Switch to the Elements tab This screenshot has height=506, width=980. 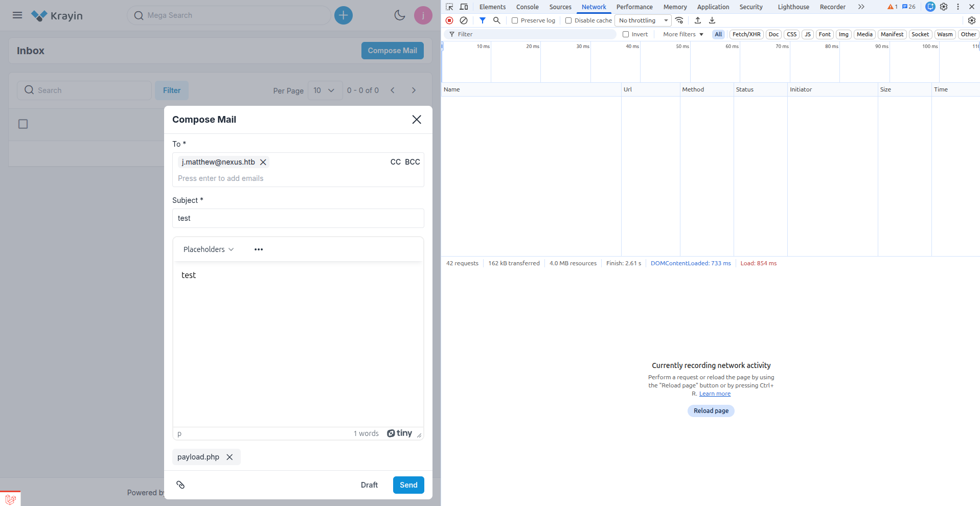pyautogui.click(x=492, y=7)
